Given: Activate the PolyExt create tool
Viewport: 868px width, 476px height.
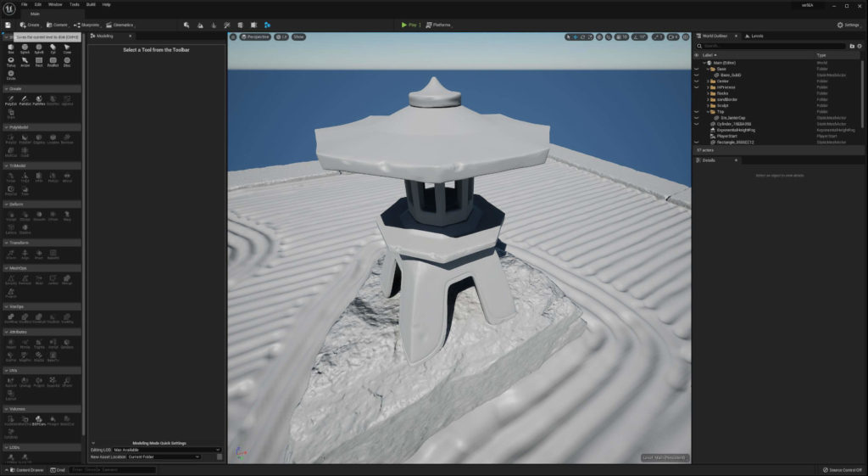Looking at the screenshot, I should point(10,100).
